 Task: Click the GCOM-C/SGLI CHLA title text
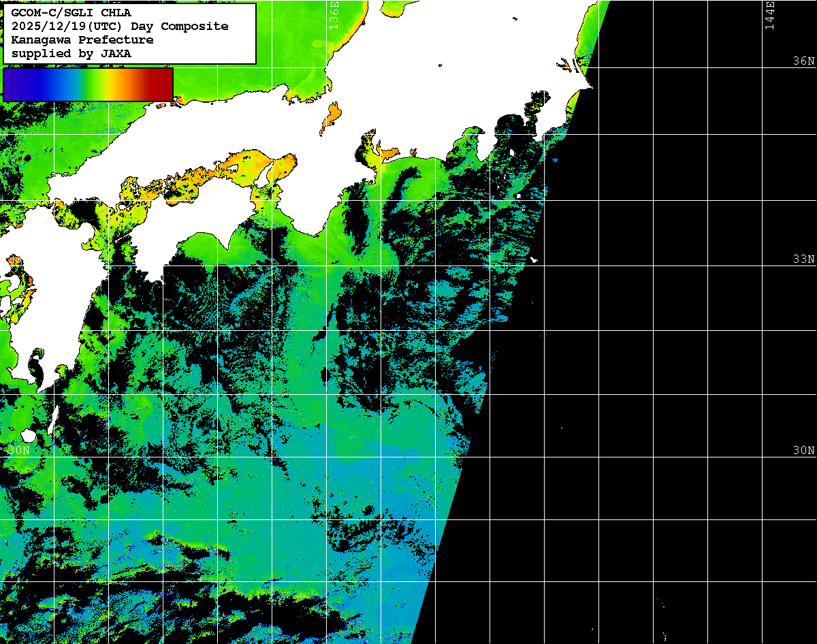(71, 12)
